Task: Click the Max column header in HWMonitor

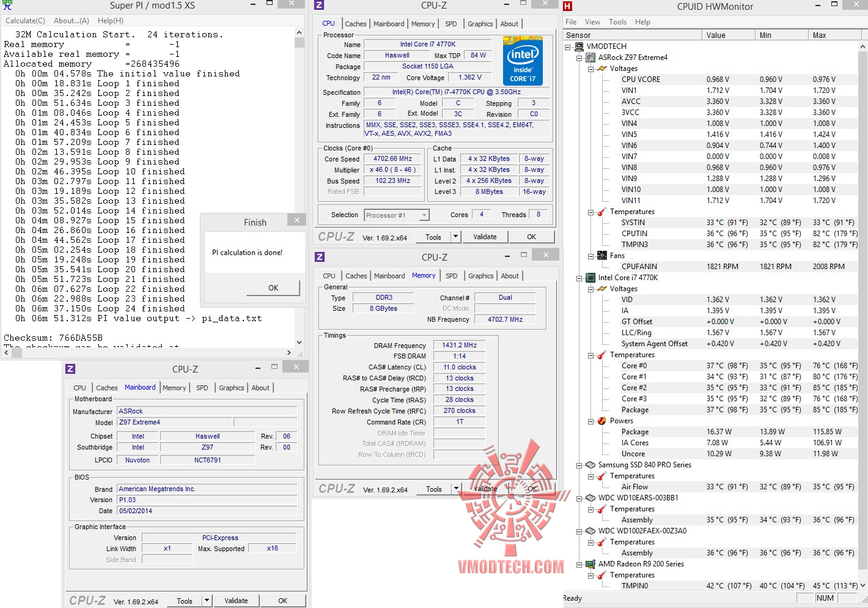Action: tap(833, 35)
